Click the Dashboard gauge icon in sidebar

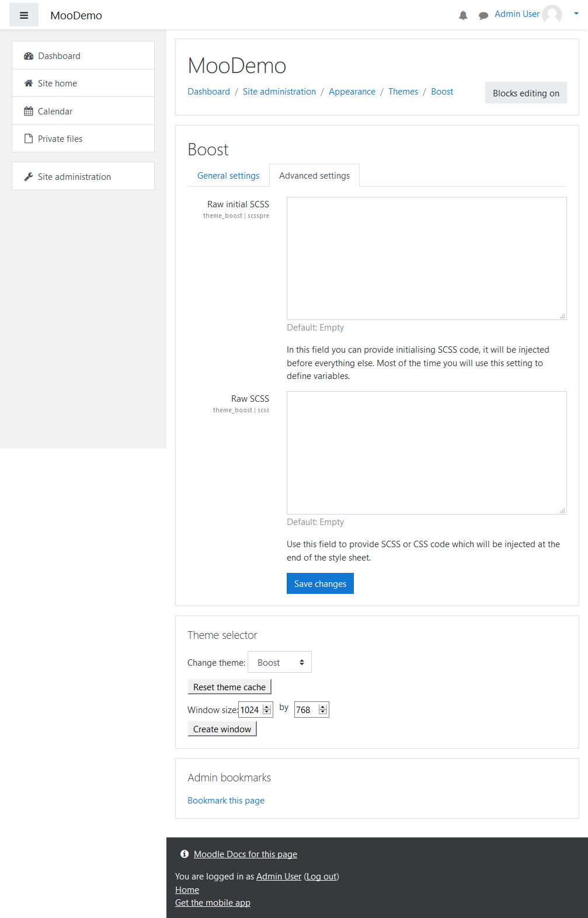click(x=29, y=56)
